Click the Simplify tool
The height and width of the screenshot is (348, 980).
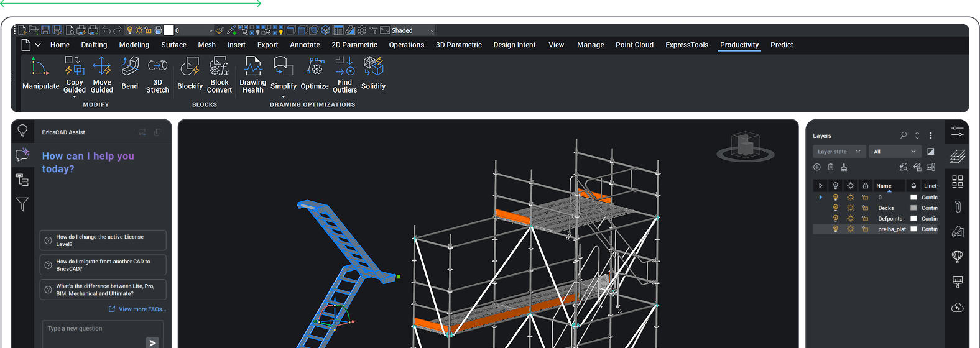(x=283, y=74)
